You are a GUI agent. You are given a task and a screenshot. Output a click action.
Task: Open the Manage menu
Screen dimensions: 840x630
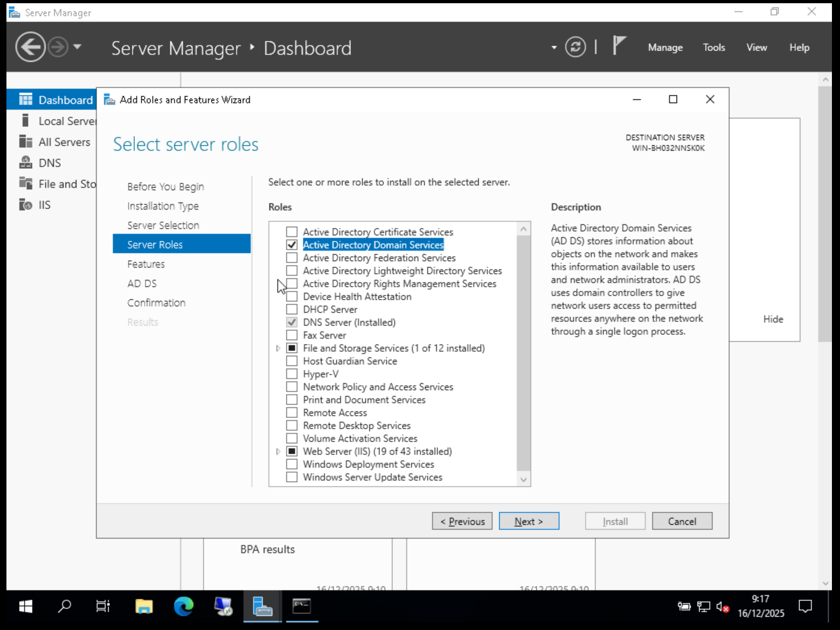pyautogui.click(x=665, y=47)
